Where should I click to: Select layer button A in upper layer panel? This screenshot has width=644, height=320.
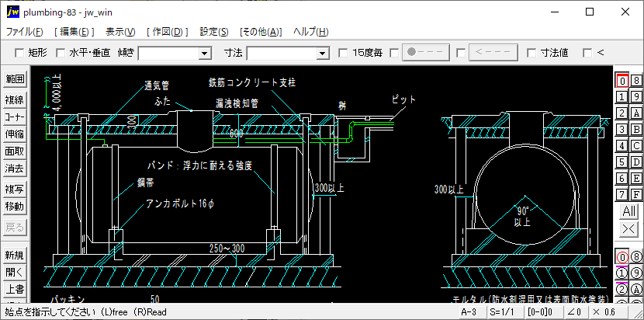636,113
